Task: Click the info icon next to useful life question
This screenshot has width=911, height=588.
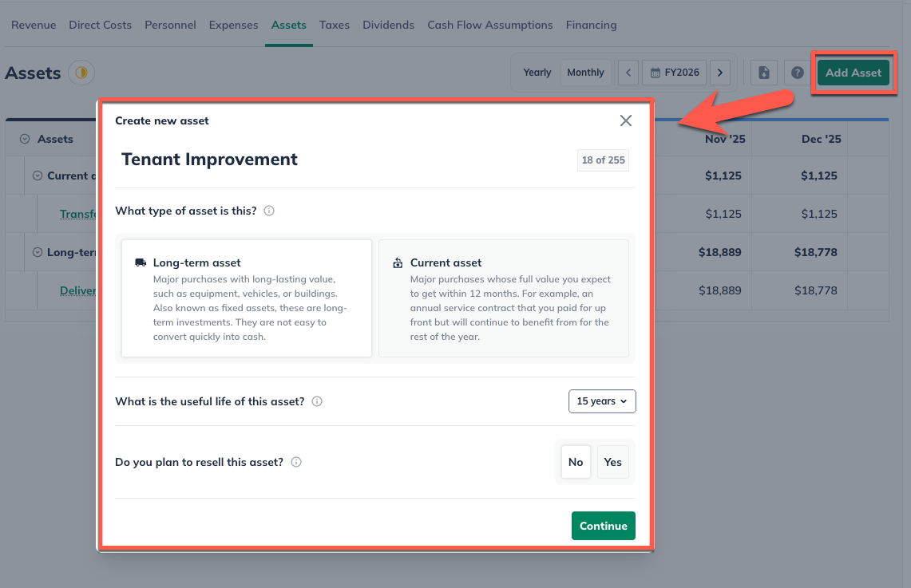Action: pos(317,401)
